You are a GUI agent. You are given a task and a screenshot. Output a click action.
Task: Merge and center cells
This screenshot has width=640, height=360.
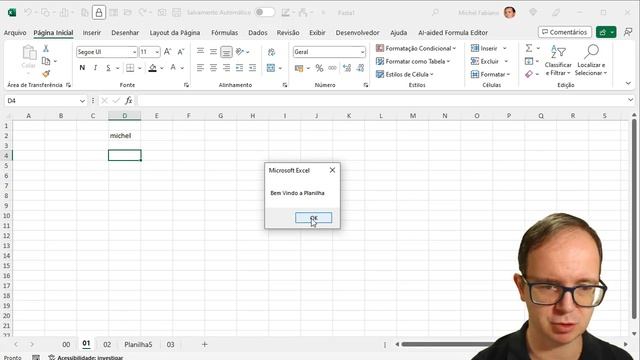(271, 68)
